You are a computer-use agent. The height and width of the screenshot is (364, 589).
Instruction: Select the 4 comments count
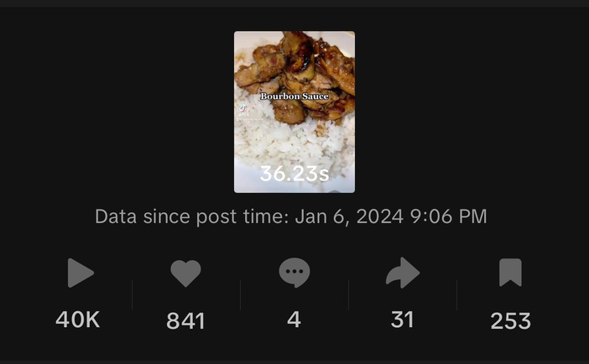294,320
